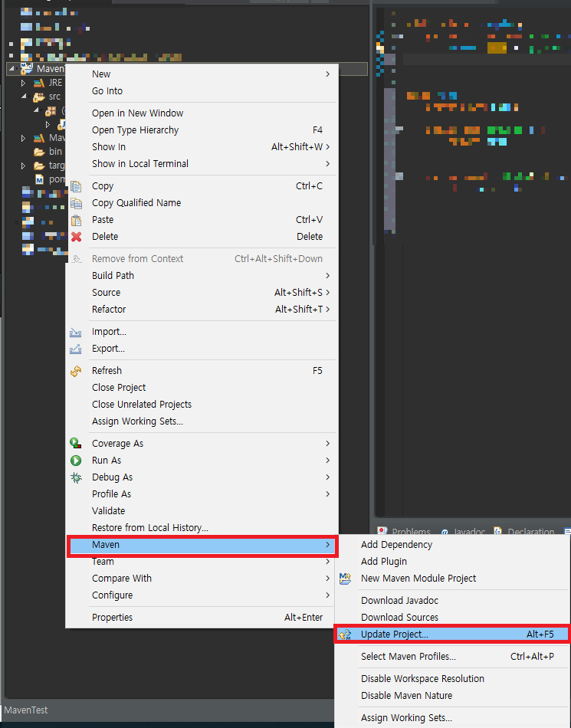The image size is (571, 728).
Task: Expand the target folder tree node
Action: click(23, 166)
